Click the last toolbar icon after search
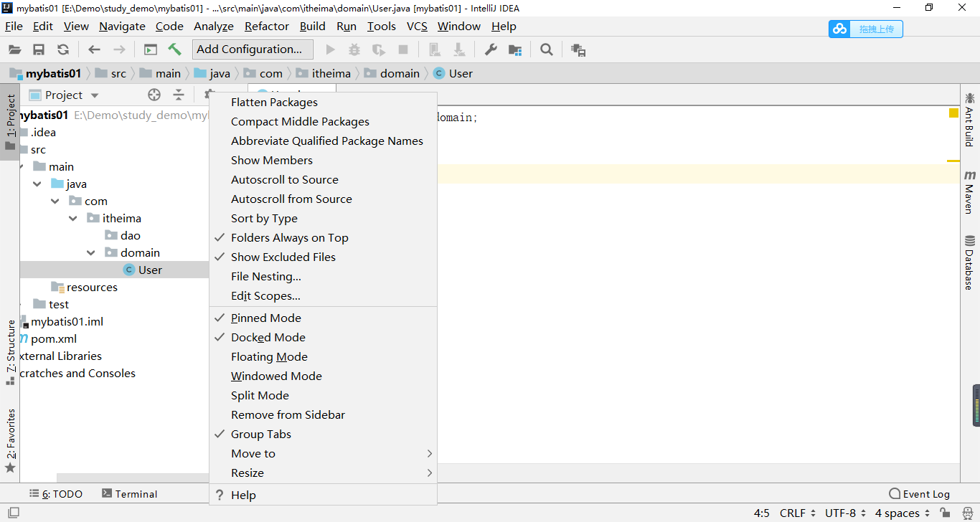 click(x=578, y=49)
